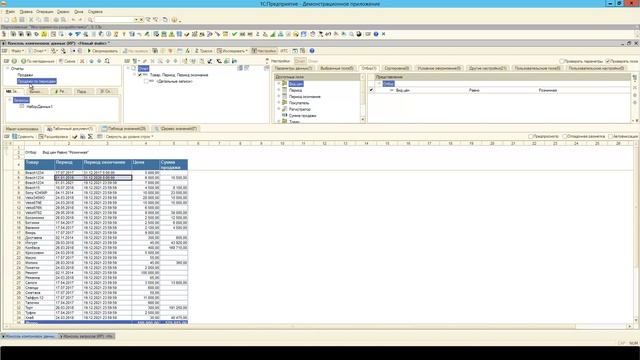Toggle the Товар, Период, Период окончания grouping checkbox
Screen dimensions: 640x360
tap(140, 75)
